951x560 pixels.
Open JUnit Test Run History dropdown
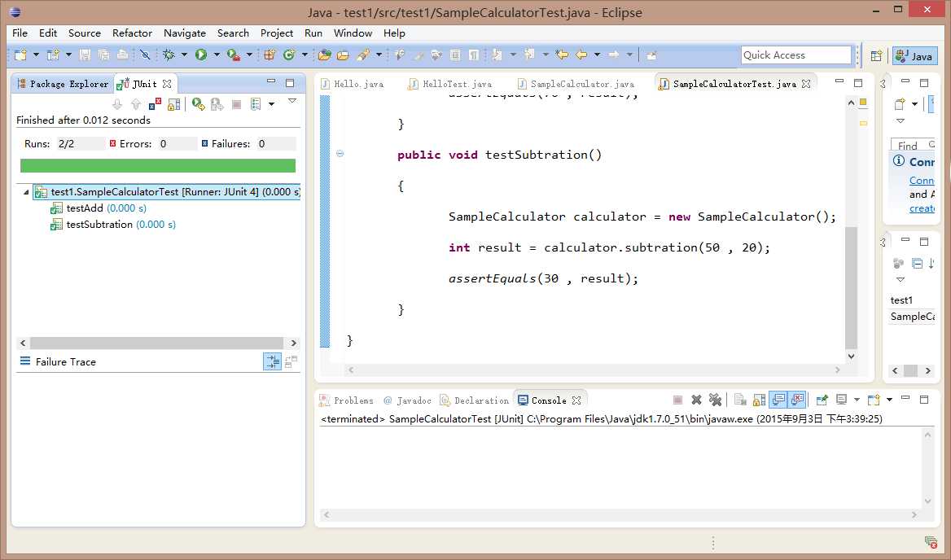point(271,104)
